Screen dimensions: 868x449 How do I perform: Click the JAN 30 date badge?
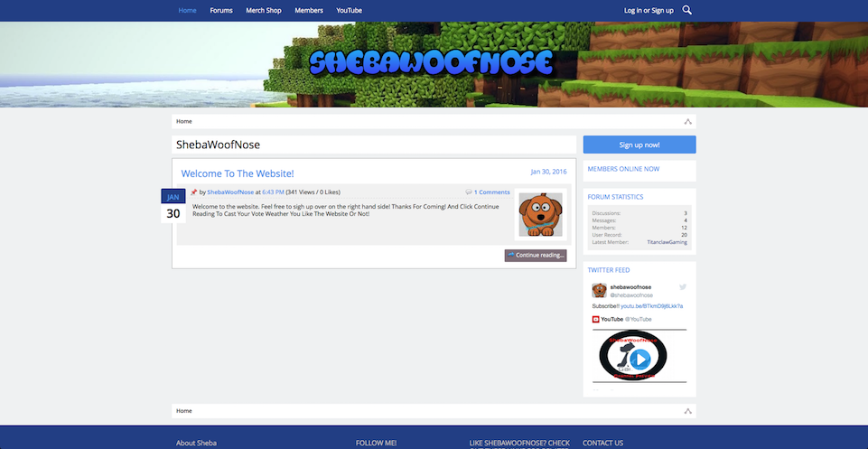(x=173, y=206)
